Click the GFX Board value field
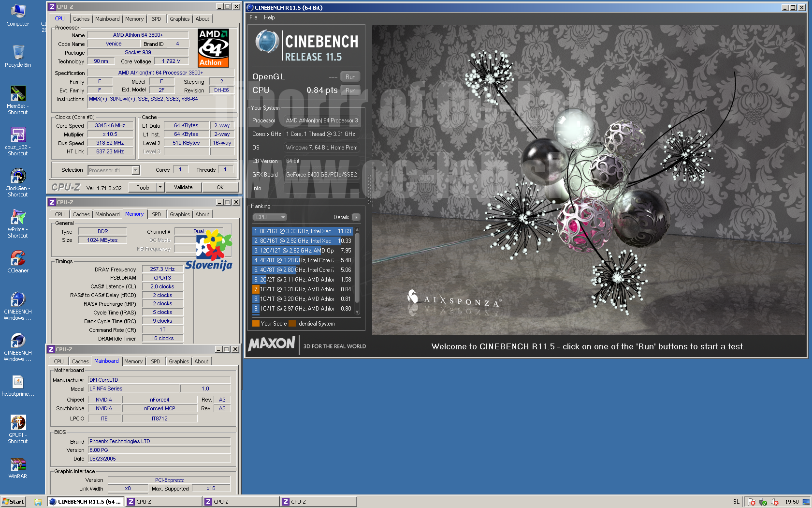Image resolution: width=812 pixels, height=508 pixels. pos(321,175)
